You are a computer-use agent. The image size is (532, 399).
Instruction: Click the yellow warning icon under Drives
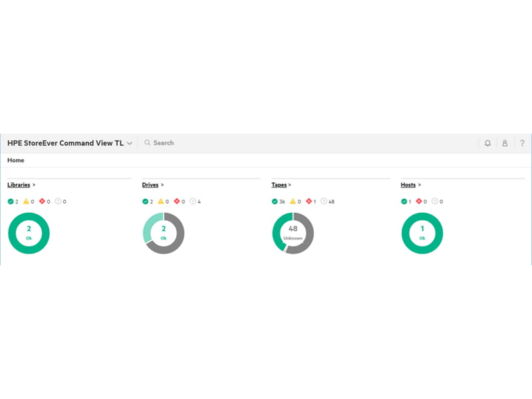[161, 201]
